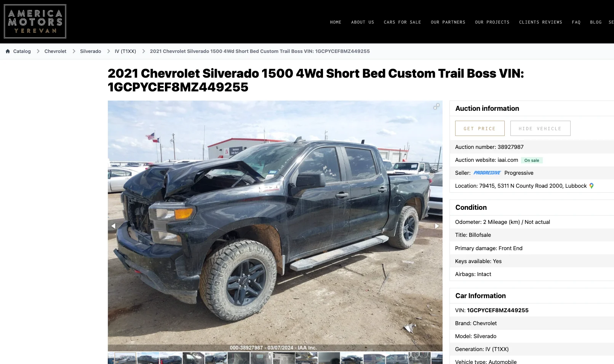Select the Chevrolet breadcrumb link
Screen dimensions: 614x364
[x=55, y=51]
